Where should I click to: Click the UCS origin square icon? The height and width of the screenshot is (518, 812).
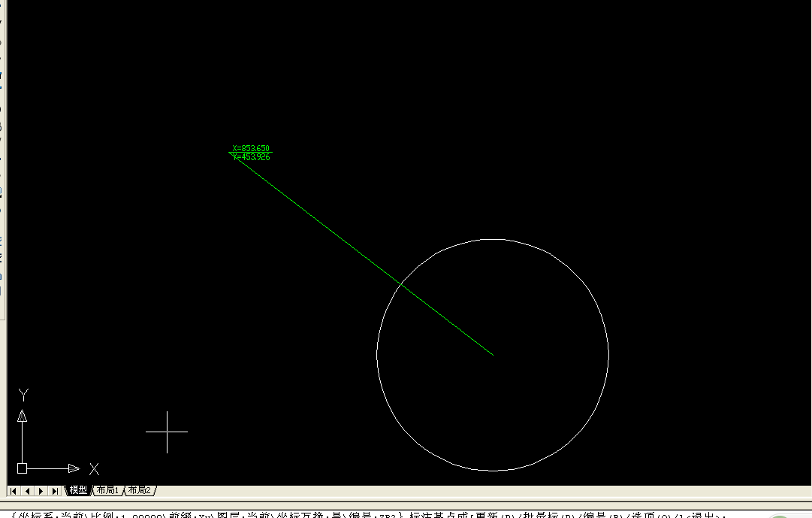[x=22, y=468]
